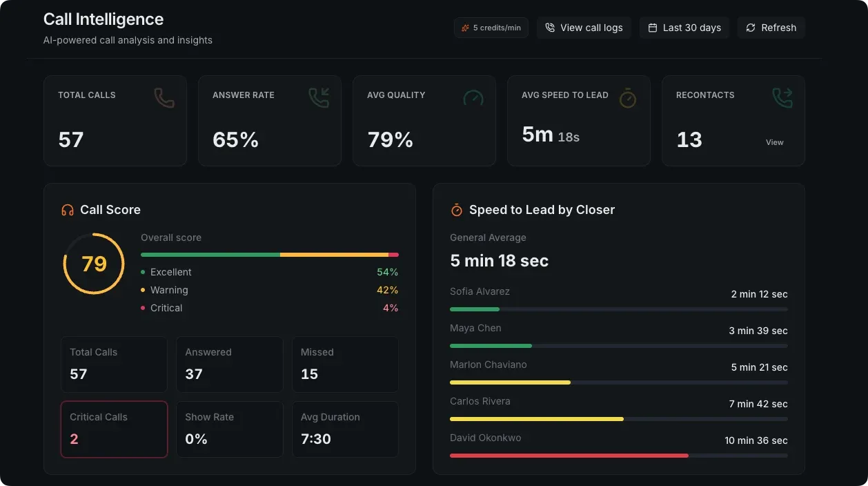Click Maya Chen's green progress bar
Image resolution: width=868 pixels, height=486 pixels.
pyautogui.click(x=491, y=346)
